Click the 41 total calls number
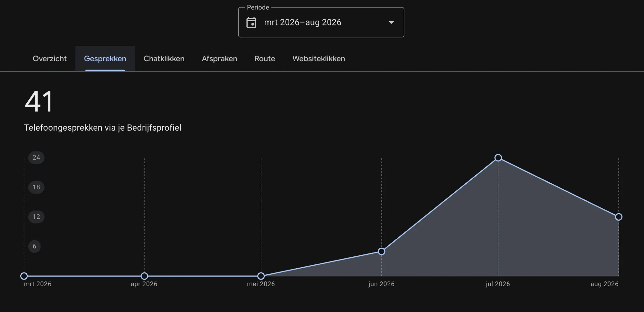 [38, 101]
